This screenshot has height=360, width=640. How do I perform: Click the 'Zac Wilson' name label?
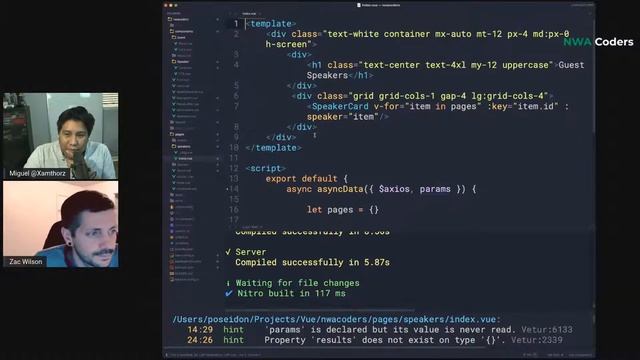[x=26, y=262]
